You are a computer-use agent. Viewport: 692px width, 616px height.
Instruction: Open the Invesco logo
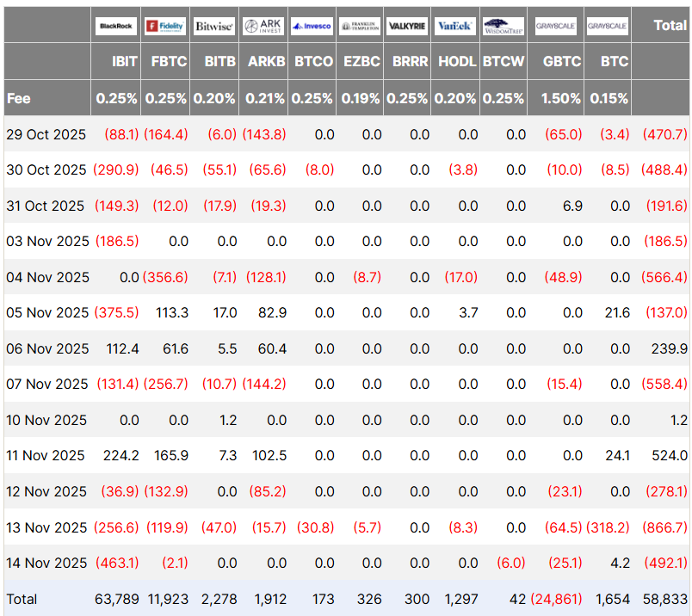click(312, 26)
